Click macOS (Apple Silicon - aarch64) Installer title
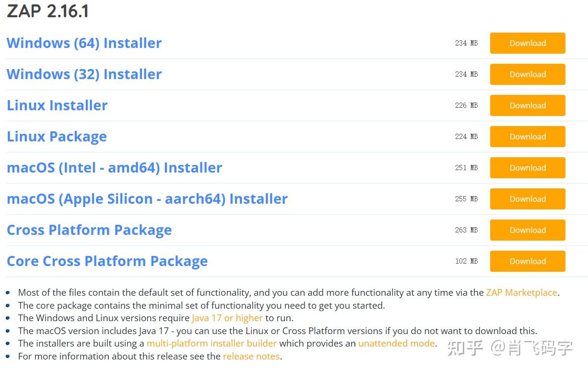588x371 pixels. click(147, 199)
